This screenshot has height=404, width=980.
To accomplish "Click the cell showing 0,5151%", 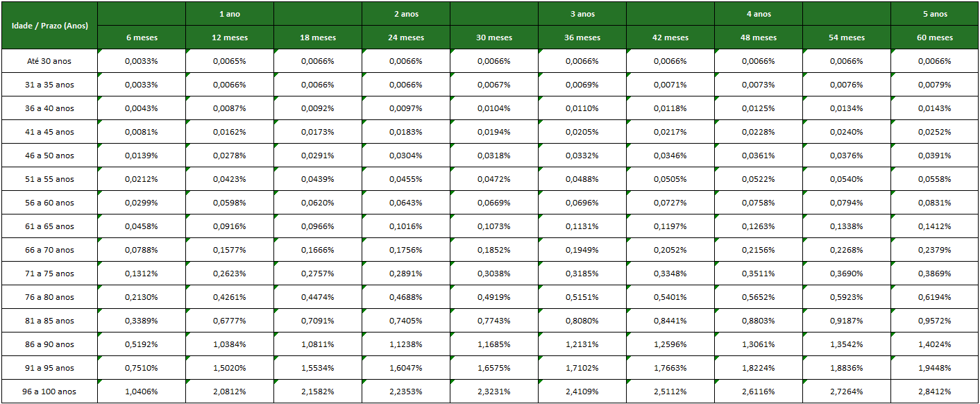I will point(582,297).
